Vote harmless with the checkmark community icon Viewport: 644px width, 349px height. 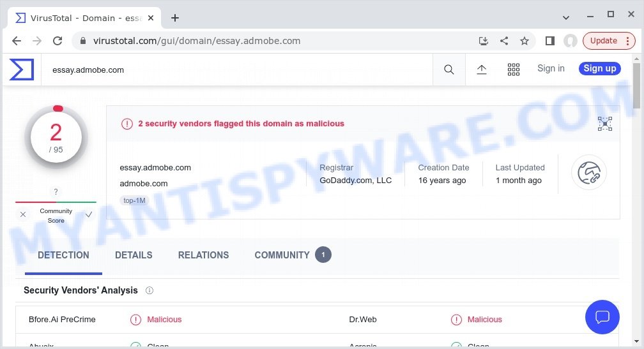pos(89,214)
